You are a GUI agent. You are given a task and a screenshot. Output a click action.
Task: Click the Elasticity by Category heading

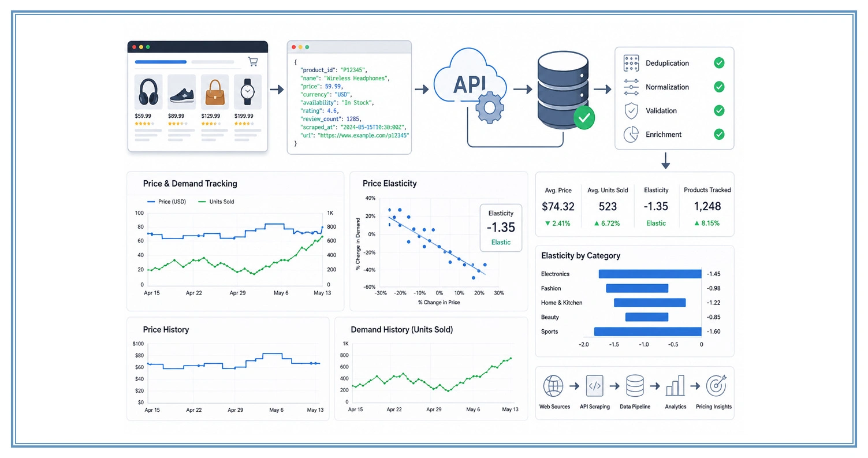pyautogui.click(x=581, y=255)
